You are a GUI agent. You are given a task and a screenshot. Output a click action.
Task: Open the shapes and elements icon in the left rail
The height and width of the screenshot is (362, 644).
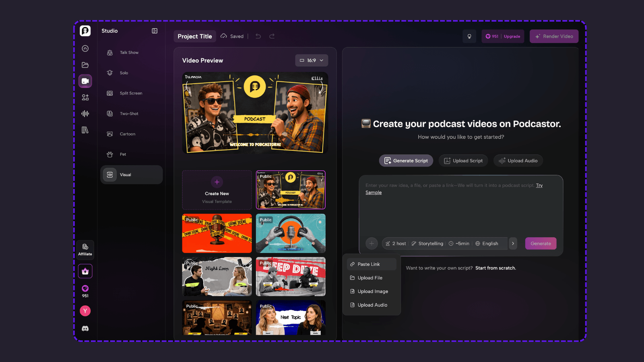coord(85,97)
